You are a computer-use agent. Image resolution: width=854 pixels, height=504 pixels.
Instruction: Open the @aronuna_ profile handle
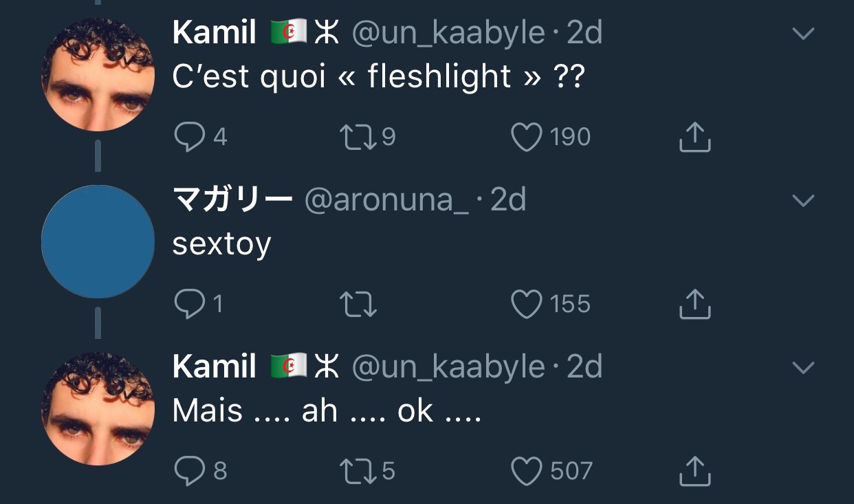pos(386,200)
